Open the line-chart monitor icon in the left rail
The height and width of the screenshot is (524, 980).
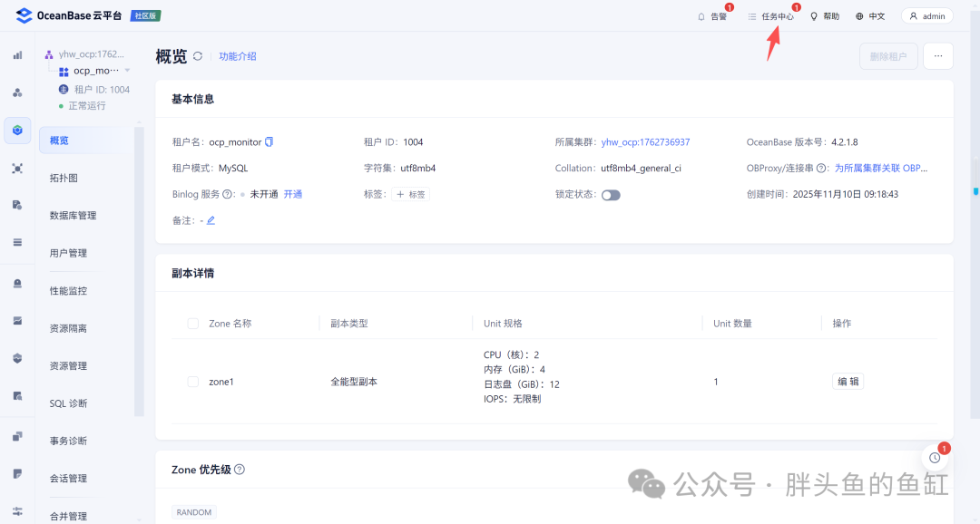click(x=17, y=320)
